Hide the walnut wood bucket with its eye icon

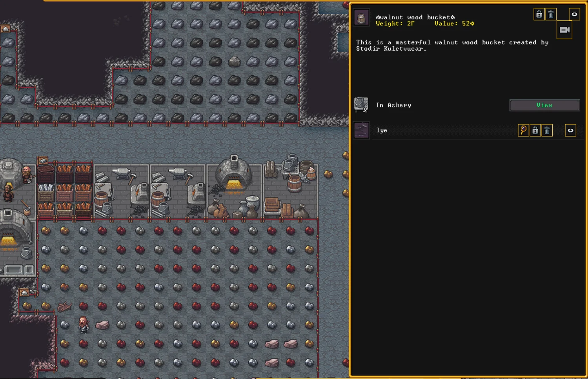(x=574, y=15)
